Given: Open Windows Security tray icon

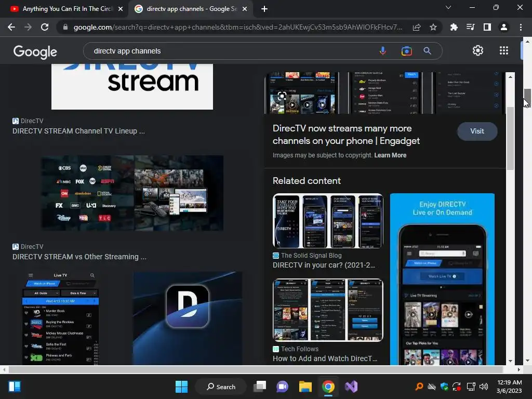Looking at the screenshot, I should (444, 387).
